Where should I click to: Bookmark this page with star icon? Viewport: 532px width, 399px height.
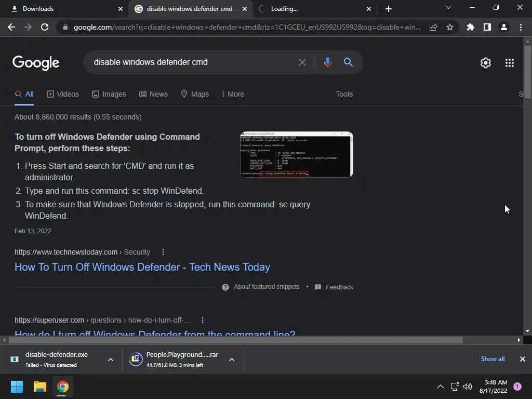(450, 27)
